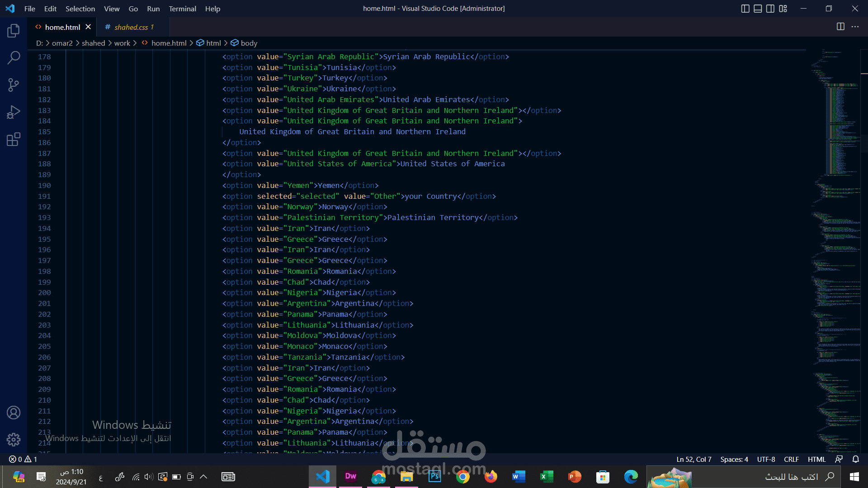Split the editor right
868x488 pixels.
click(840, 27)
